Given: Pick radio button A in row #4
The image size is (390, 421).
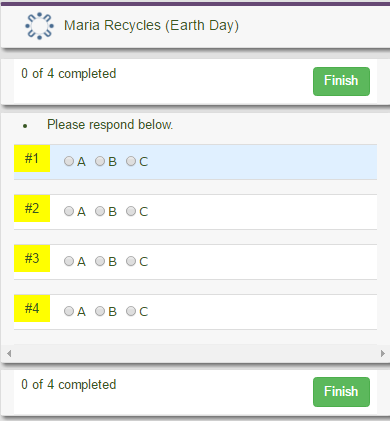Looking at the screenshot, I should [69, 311].
